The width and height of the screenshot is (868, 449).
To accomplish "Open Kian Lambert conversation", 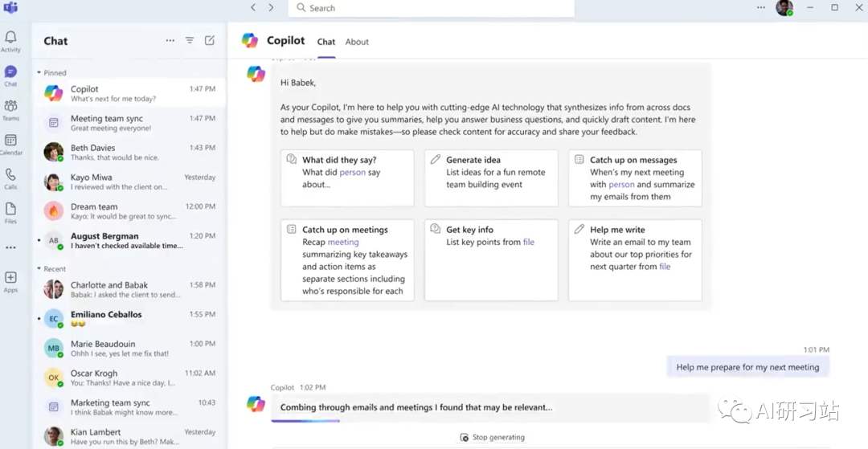I will [129, 435].
